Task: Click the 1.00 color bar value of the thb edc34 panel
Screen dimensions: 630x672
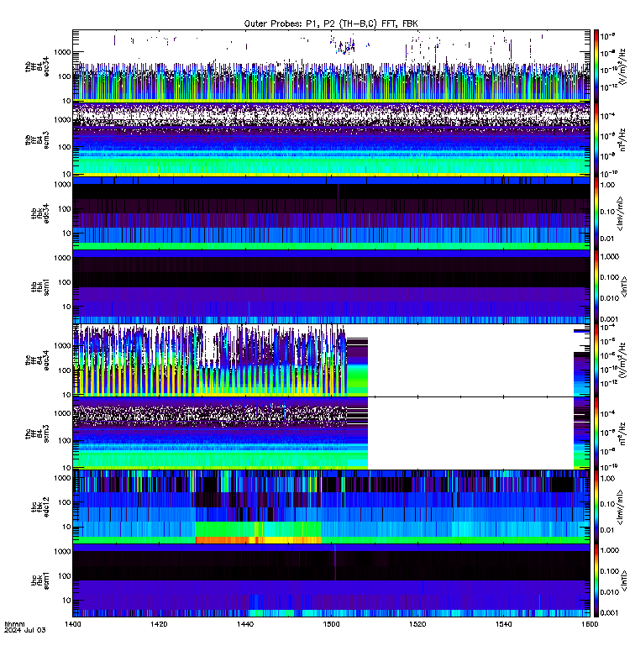Action: pyautogui.click(x=607, y=185)
